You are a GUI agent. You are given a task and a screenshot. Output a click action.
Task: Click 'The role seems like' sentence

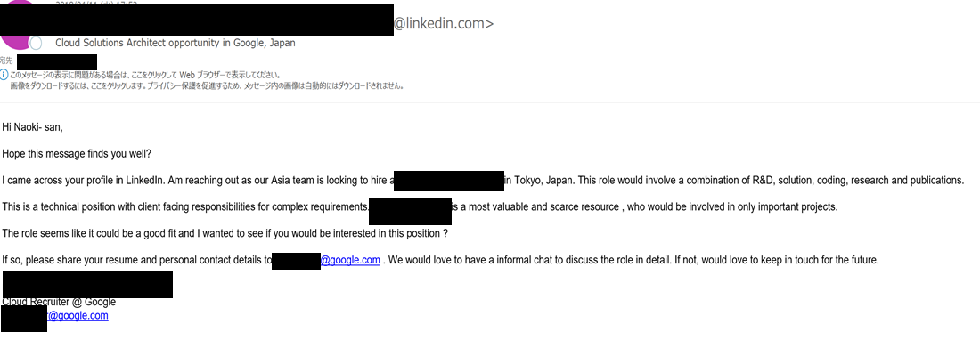point(225,233)
